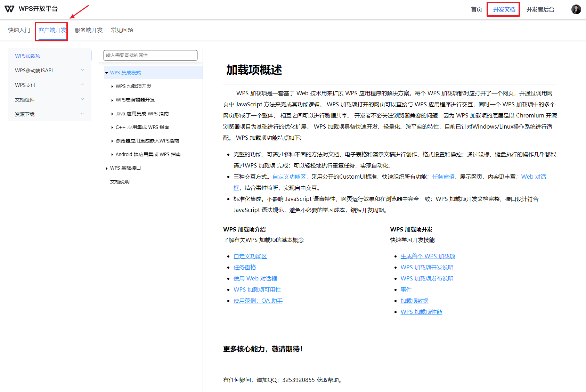The height and width of the screenshot is (392, 586).
Task: Expand the WPS 加载项开发 tree arrow
Action: 112,87
